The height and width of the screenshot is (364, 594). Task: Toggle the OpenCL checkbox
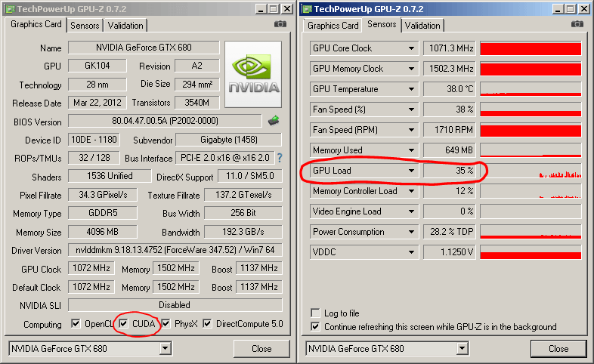76,323
